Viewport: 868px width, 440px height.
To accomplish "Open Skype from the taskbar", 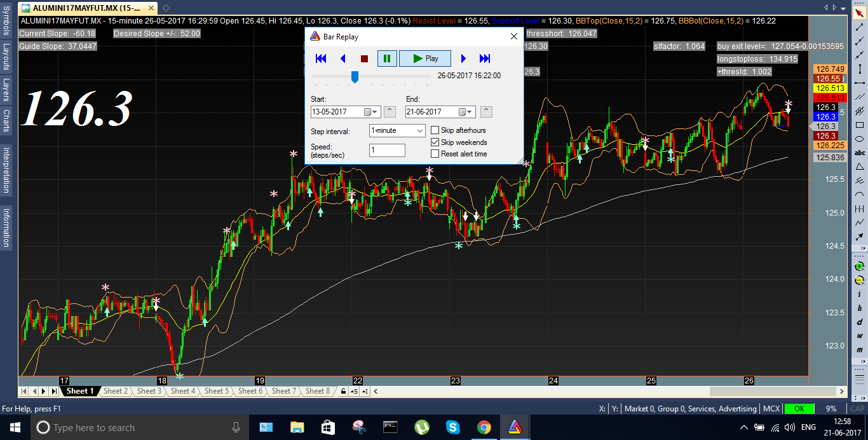I will coord(452,427).
